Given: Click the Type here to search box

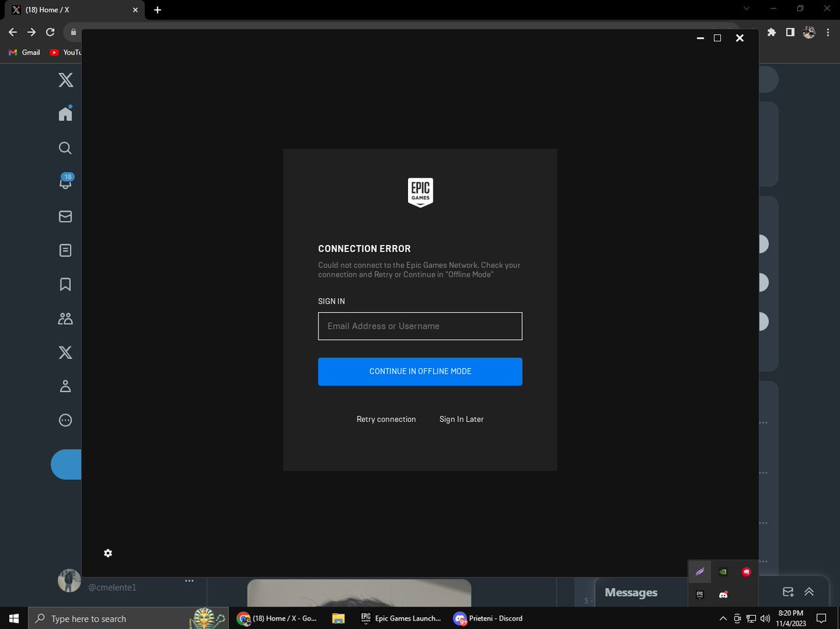Looking at the screenshot, I should tap(128, 619).
